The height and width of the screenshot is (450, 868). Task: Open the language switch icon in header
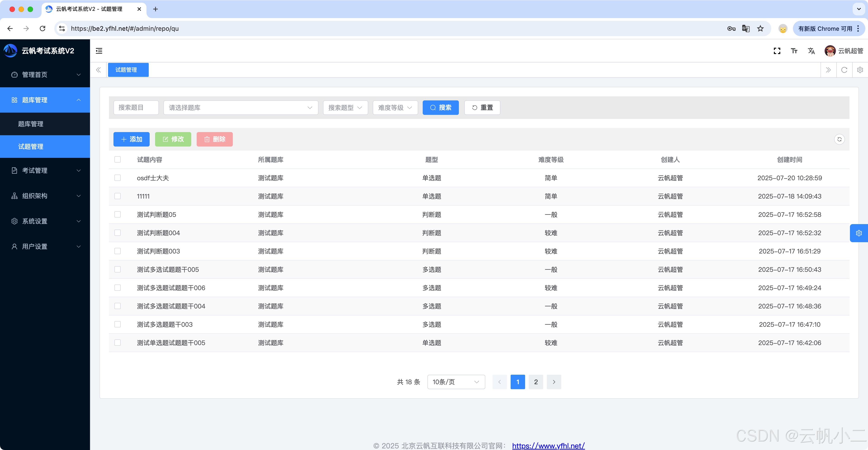[811, 51]
